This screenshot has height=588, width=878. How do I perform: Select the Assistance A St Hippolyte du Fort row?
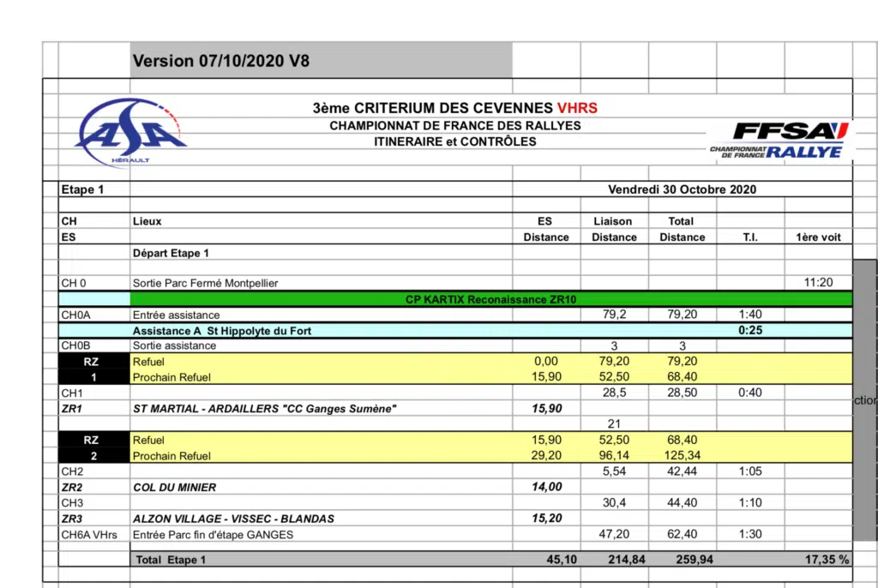click(221, 331)
